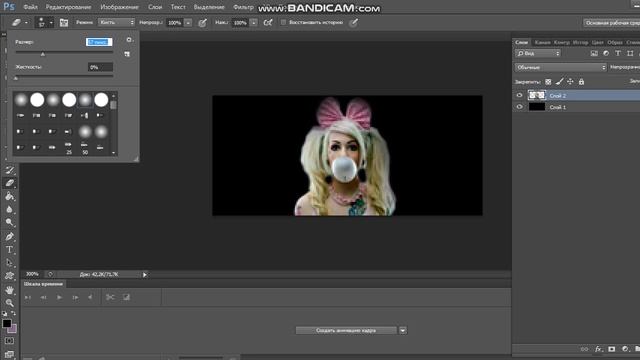The height and width of the screenshot is (360, 640).
Task: Open layer filter 'Вид' dropdown
Action: (538, 53)
